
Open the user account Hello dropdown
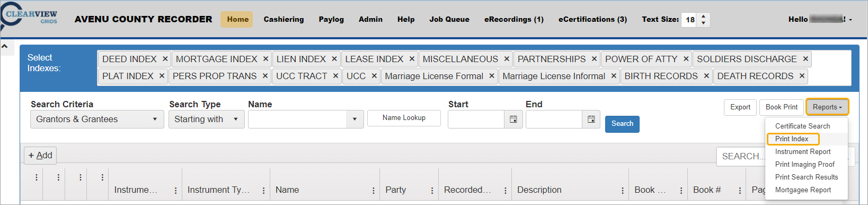pos(820,19)
